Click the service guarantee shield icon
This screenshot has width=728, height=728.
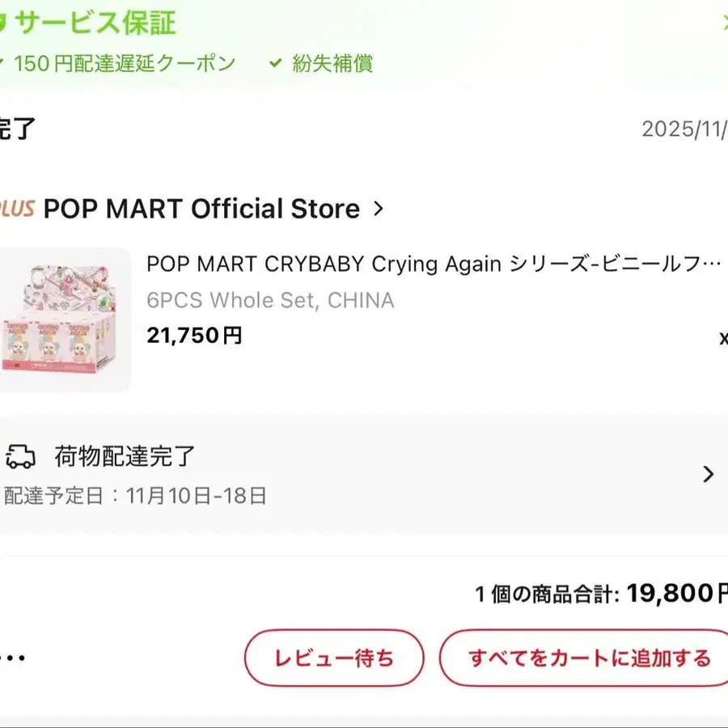(x=2, y=23)
